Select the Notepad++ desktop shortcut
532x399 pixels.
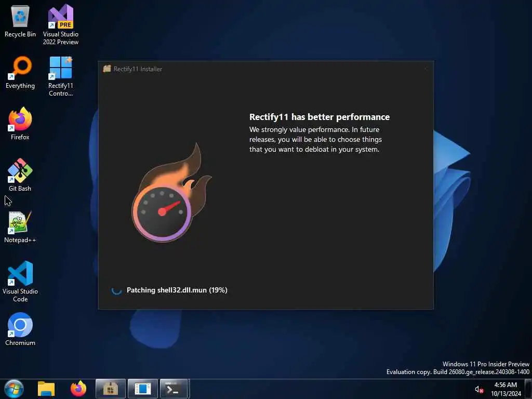click(x=20, y=227)
